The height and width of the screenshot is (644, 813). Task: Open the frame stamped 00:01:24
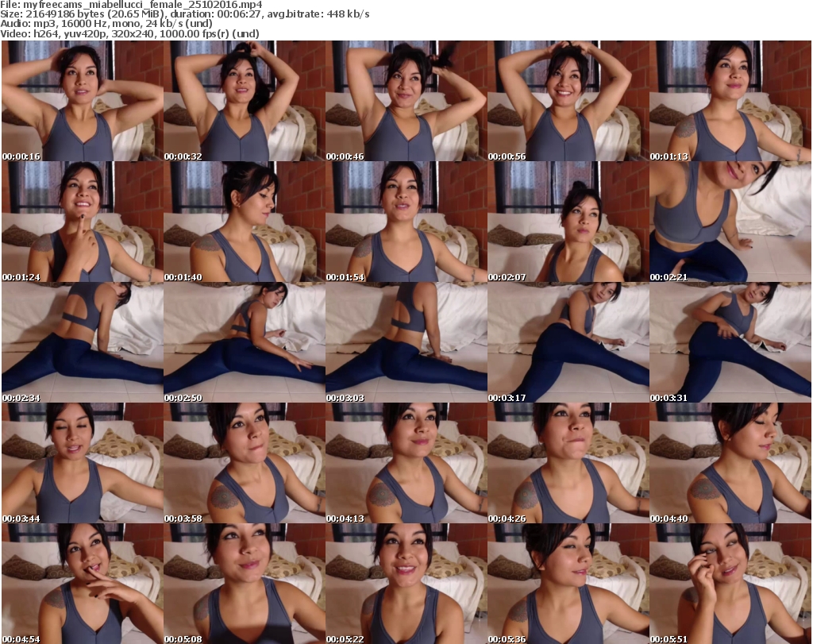(83, 222)
